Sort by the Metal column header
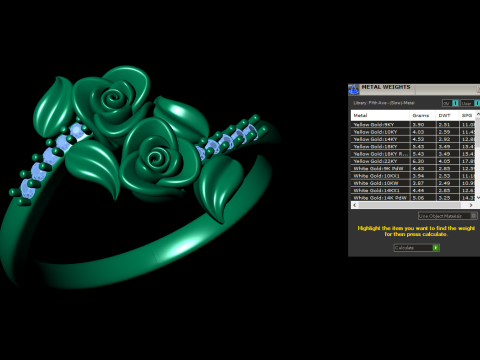Image resolution: width=480 pixels, height=360 pixels. coord(380,115)
